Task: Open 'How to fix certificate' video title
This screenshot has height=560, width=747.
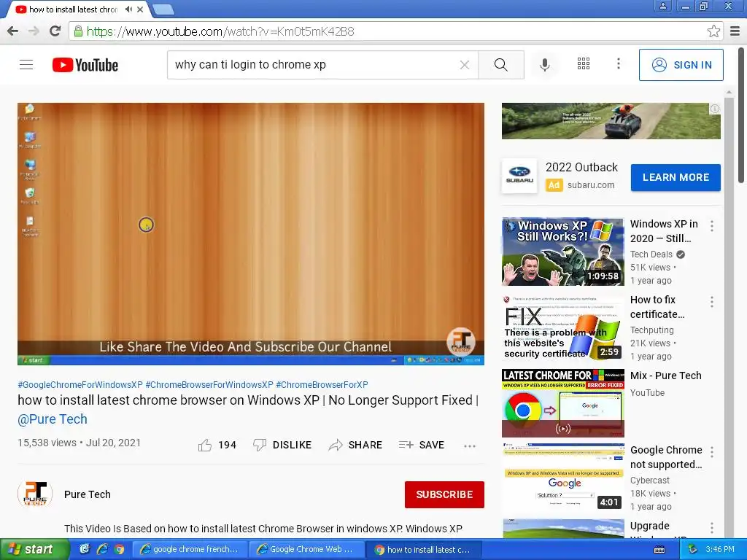Action: pos(657,307)
